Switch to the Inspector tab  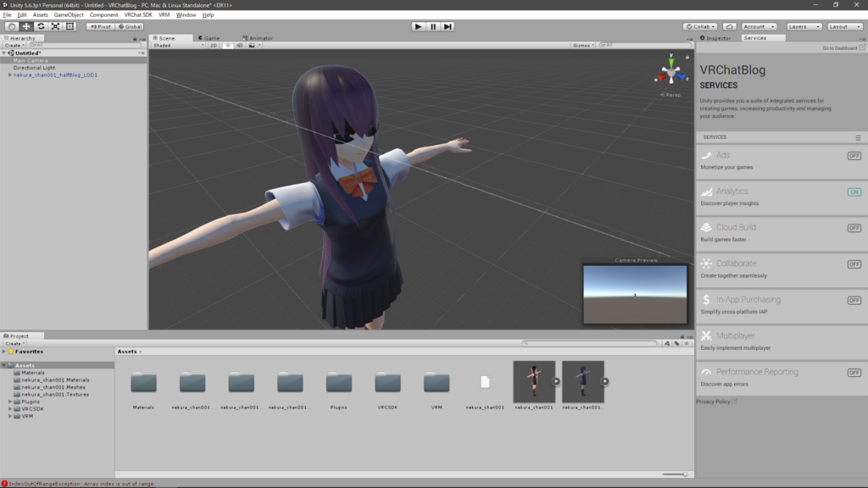pyautogui.click(x=715, y=38)
